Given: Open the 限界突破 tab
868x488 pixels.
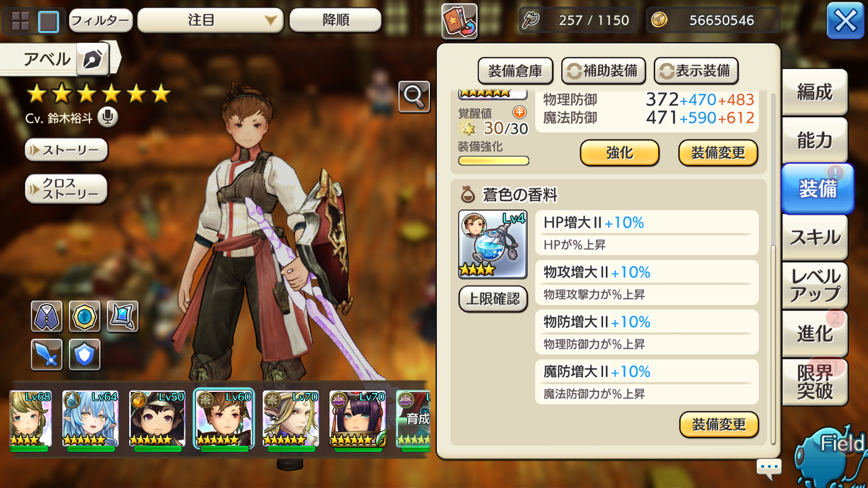Looking at the screenshot, I should (x=815, y=382).
